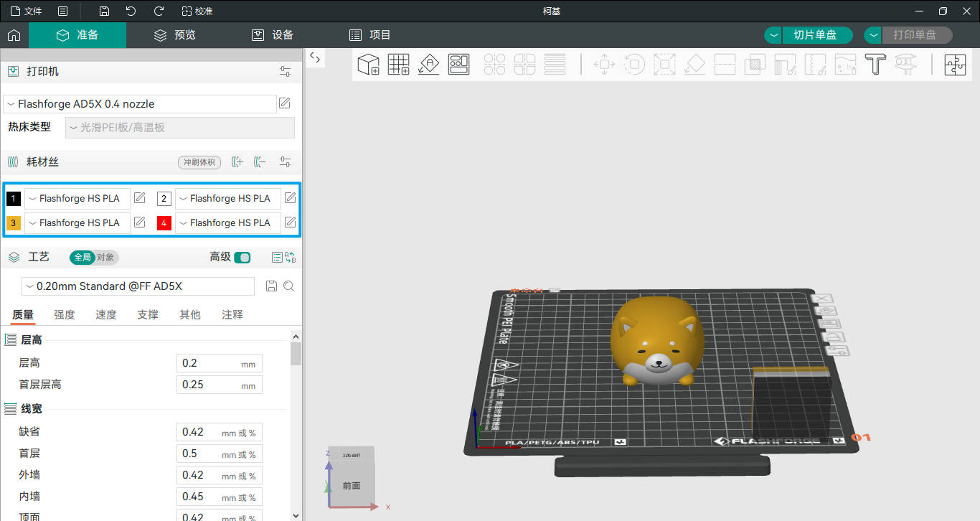980x521 pixels.
Task: Click the 层高 layer height input field
Action: click(x=220, y=363)
